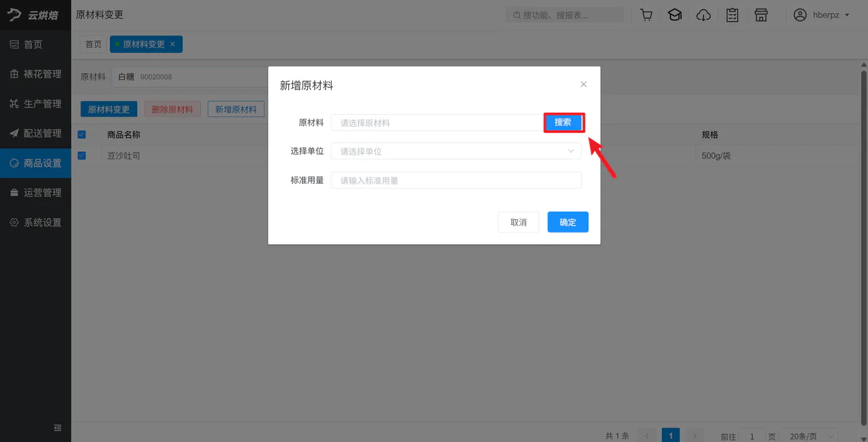Click the 前往 page number input
Screen dimensions: 868x442
point(751,437)
